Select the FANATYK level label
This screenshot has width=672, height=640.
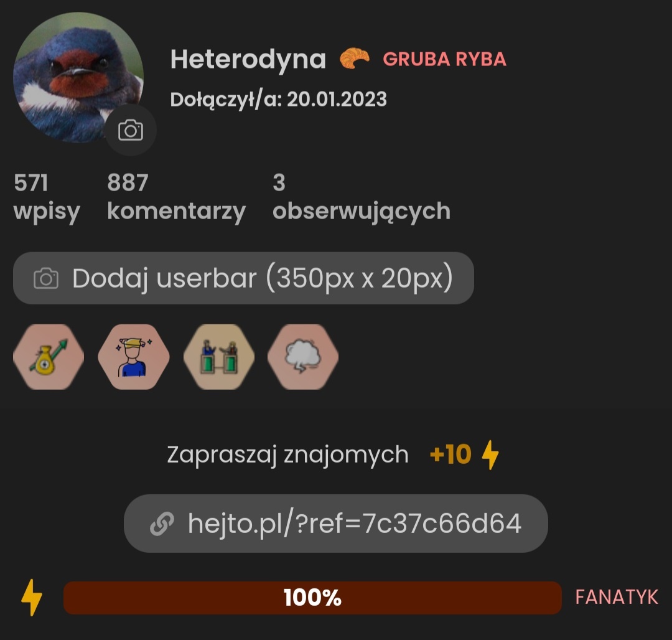click(x=616, y=597)
